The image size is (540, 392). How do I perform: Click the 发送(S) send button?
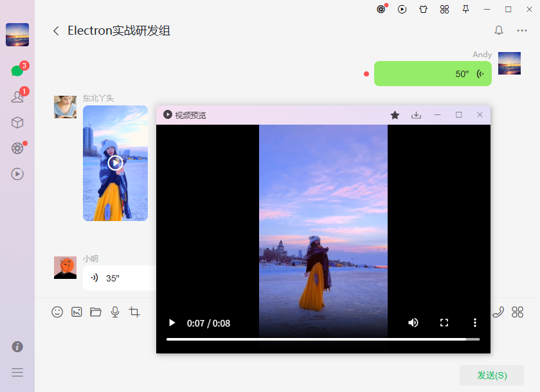point(491,375)
